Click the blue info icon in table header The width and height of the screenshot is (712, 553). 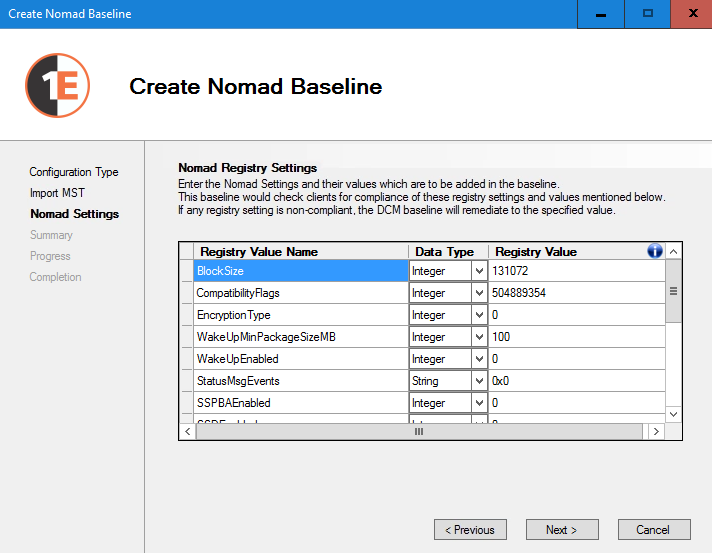655,251
